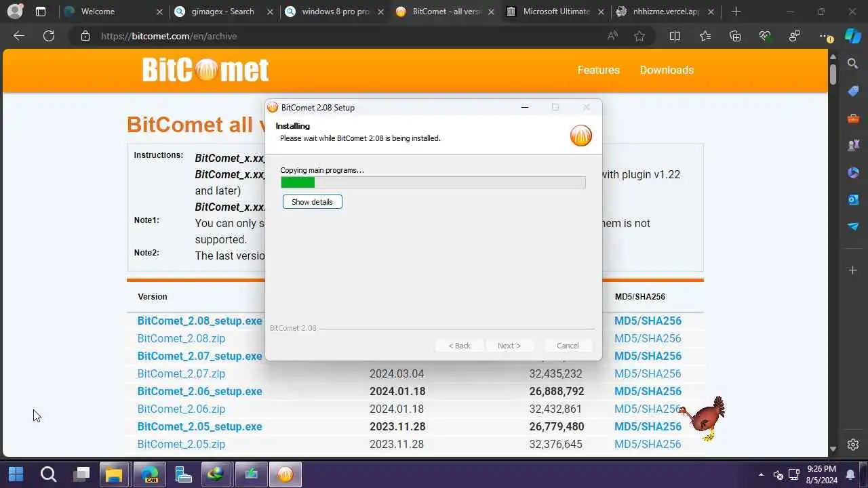Open Games chess icon in Edge sidebar
The width and height of the screenshot is (868, 488).
(853, 145)
